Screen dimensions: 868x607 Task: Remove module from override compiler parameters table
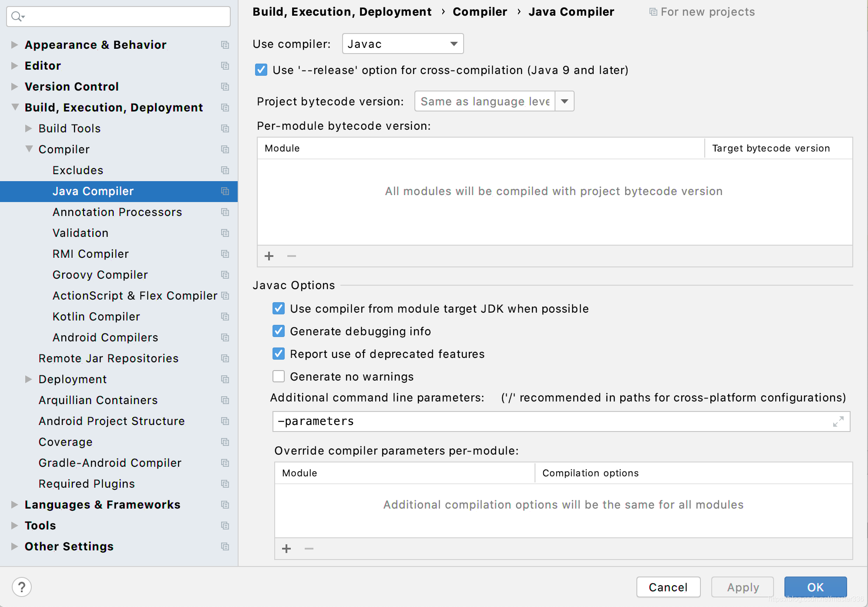point(309,549)
